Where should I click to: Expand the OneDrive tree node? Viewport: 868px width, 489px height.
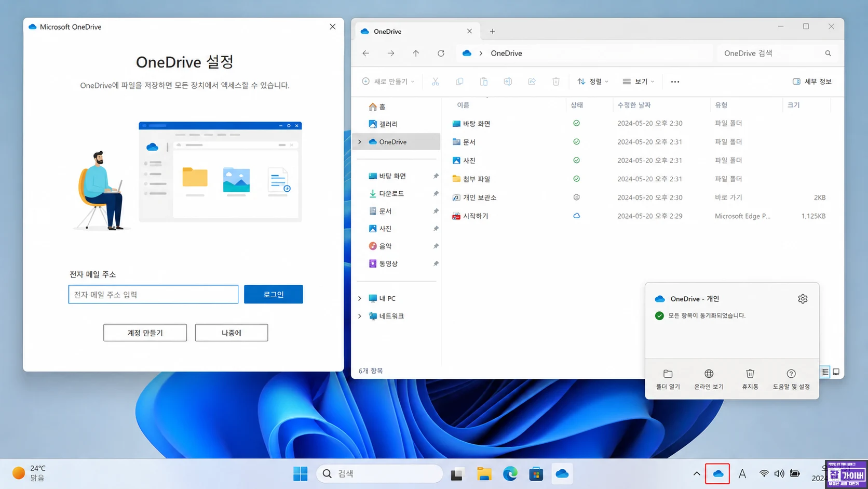(360, 142)
